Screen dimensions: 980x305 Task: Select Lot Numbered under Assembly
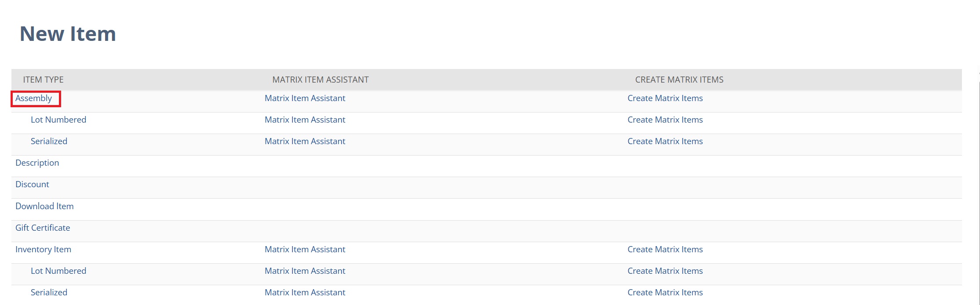pos(58,120)
